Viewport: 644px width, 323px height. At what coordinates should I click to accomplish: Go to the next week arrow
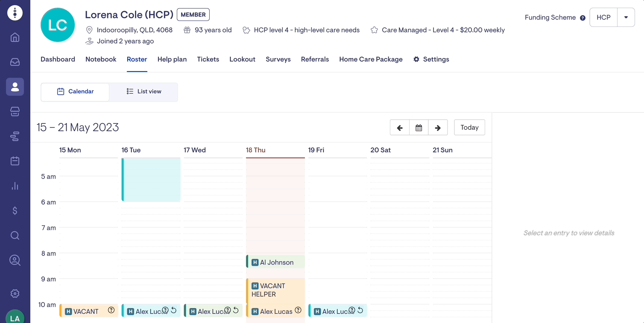coord(438,128)
